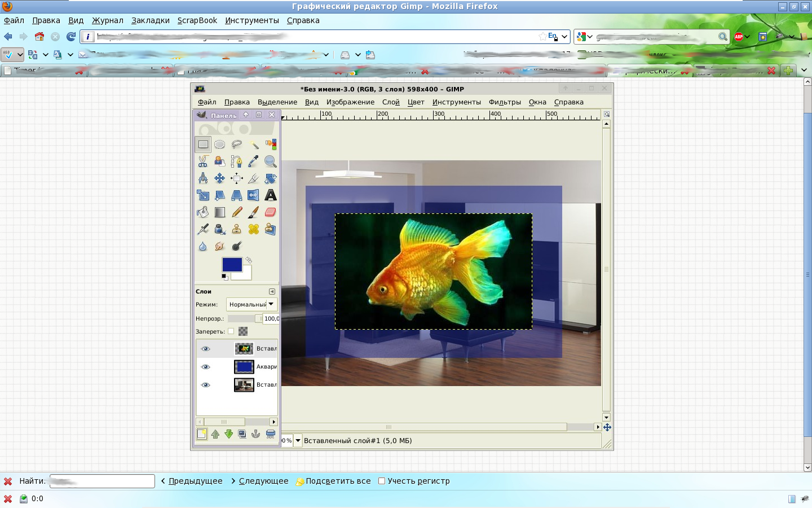This screenshot has height=508, width=812.
Task: Select the Rectangle Select tool
Action: (203, 144)
